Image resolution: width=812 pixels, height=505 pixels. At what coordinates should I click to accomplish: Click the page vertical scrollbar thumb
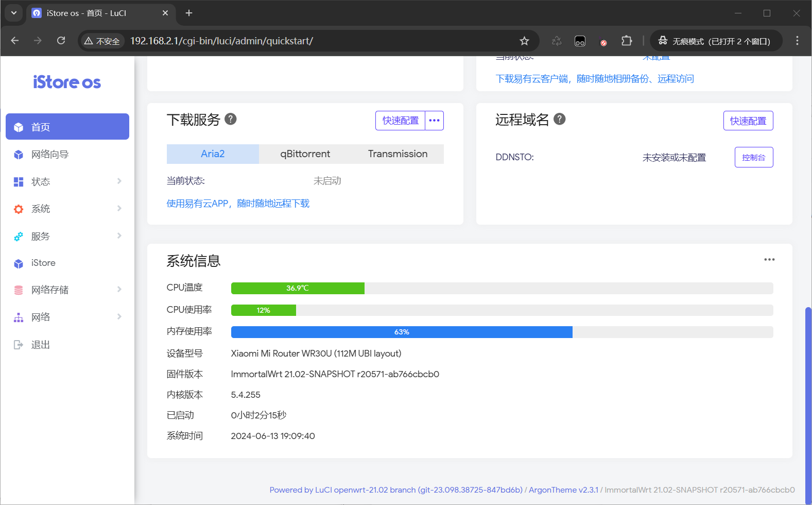coord(808,405)
